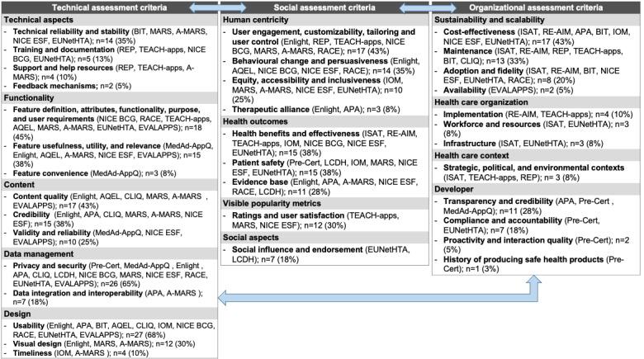
Task: Click 'Implementation' item
Action: pyautogui.click(x=473, y=114)
